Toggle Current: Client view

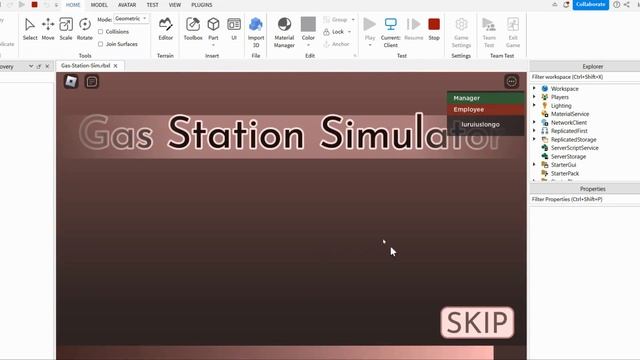coord(391,32)
